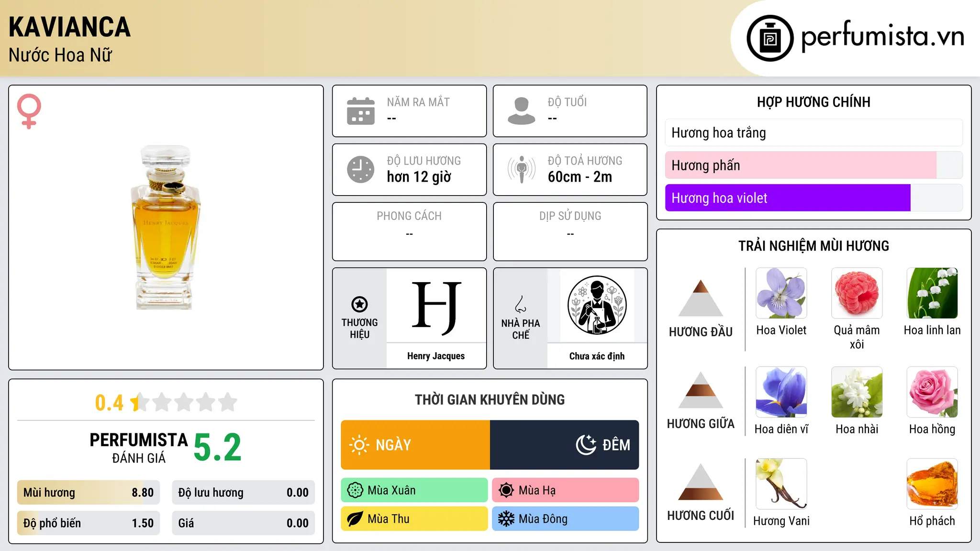
Task: Click the Dịp sử dụng occasion card
Action: [x=570, y=231]
